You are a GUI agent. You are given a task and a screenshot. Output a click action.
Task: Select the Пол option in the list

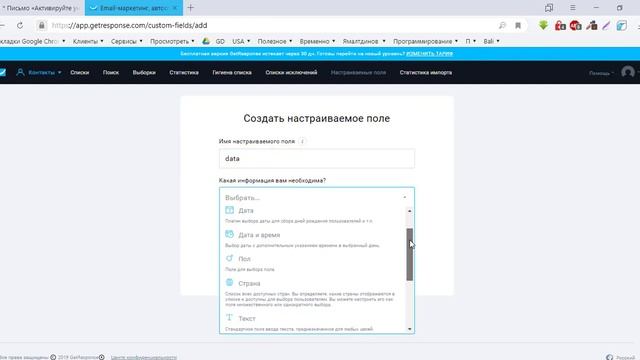point(313,263)
